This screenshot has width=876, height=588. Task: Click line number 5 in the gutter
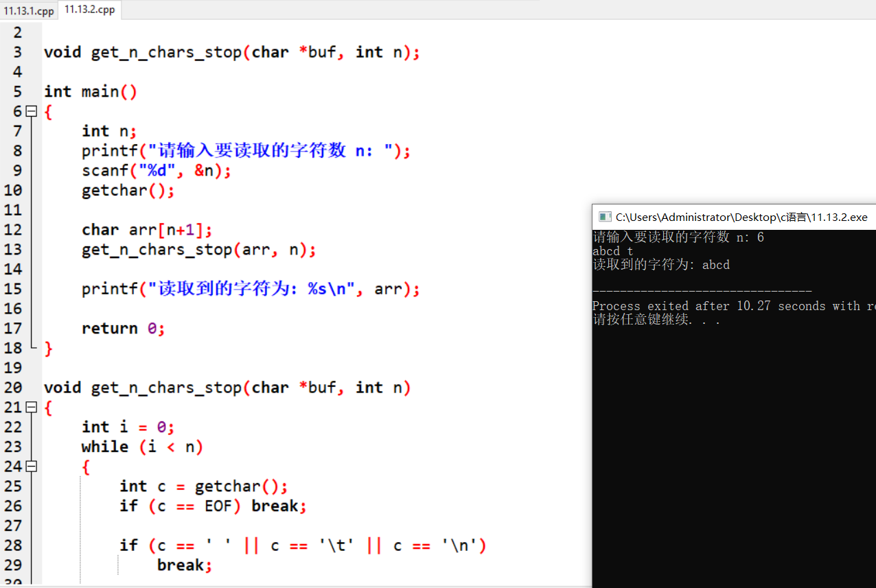(17, 92)
